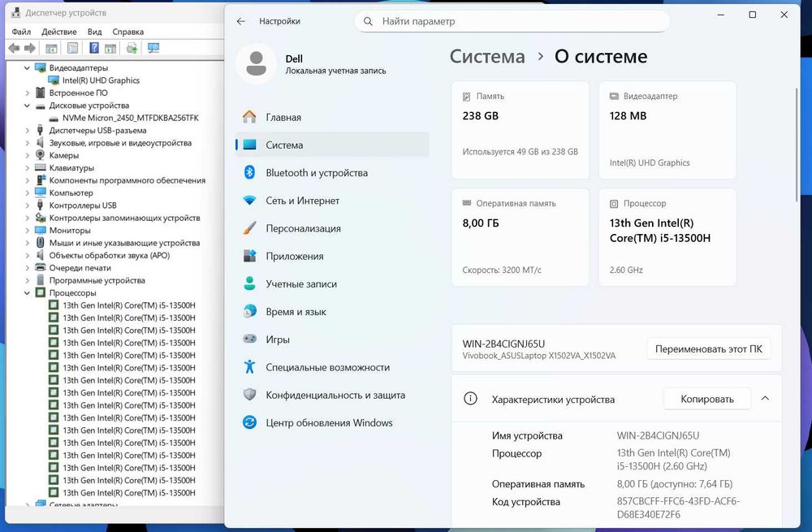Select Компоненты программного обеспечения item
The image size is (812, 532).
pyautogui.click(x=127, y=180)
